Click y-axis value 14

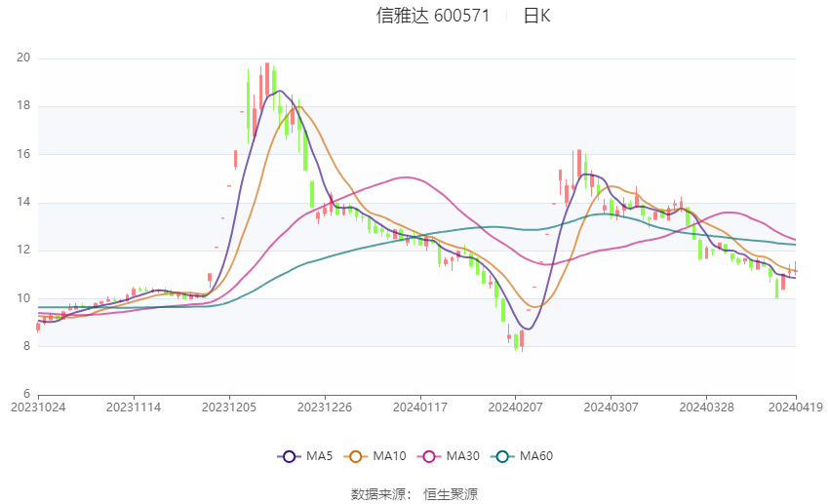pos(23,202)
